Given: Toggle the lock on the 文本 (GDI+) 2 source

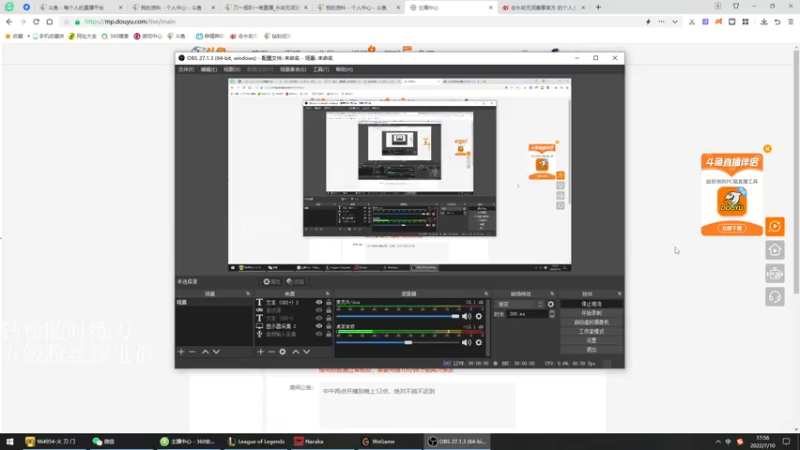Looking at the screenshot, I should tap(329, 303).
